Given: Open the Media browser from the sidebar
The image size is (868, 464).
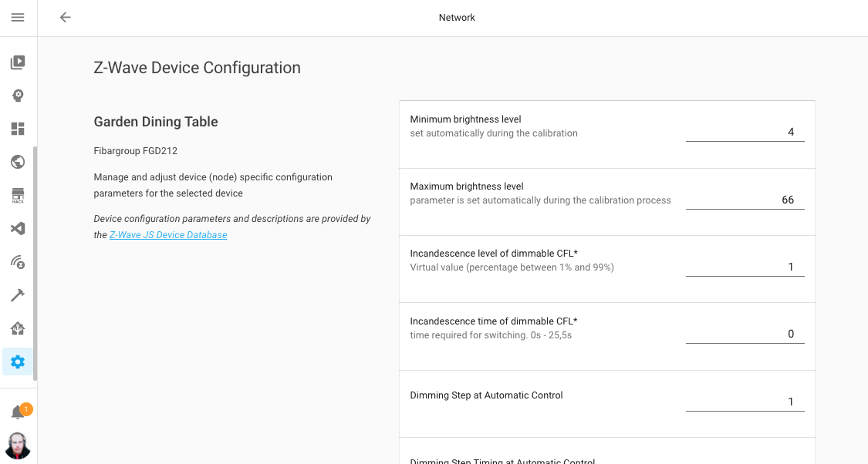Looking at the screenshot, I should pos(17,62).
